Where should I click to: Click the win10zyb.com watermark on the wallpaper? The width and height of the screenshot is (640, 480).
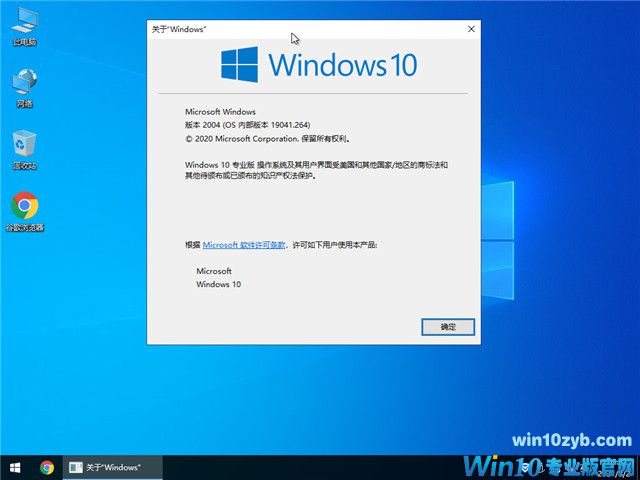(571, 440)
